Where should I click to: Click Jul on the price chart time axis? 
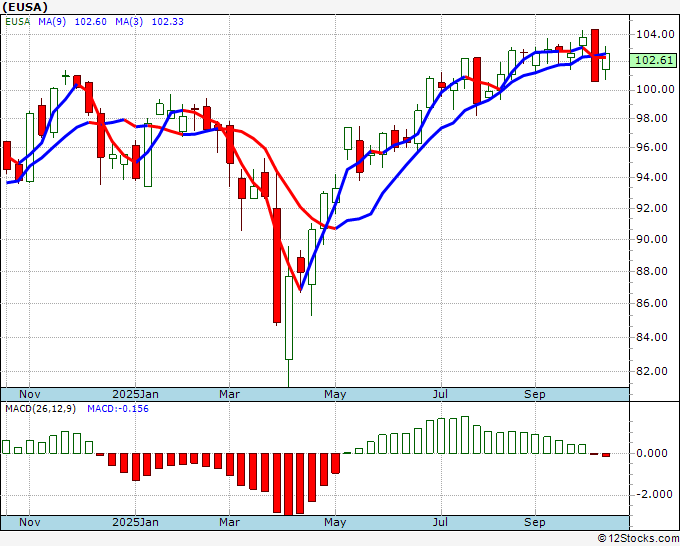441,394
